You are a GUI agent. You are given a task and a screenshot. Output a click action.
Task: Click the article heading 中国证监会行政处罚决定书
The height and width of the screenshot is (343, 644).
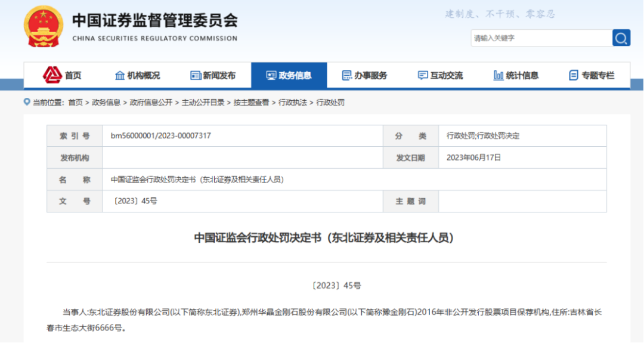point(324,238)
